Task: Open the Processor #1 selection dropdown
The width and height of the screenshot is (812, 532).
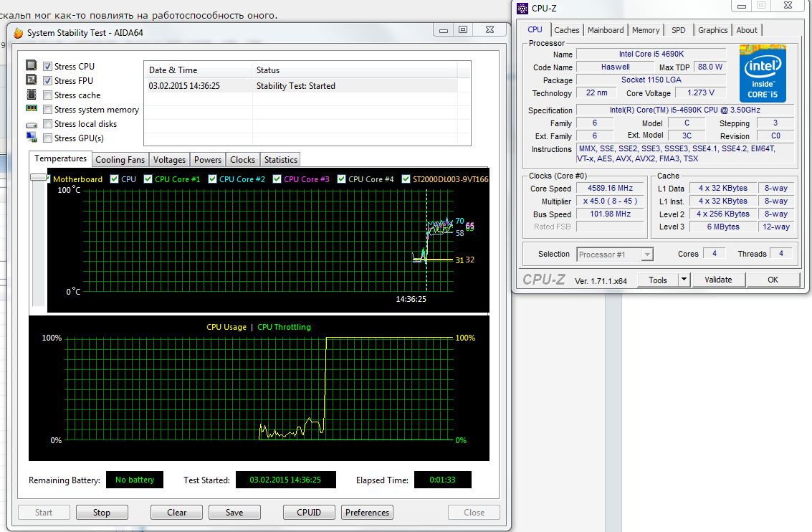Action: click(x=646, y=255)
